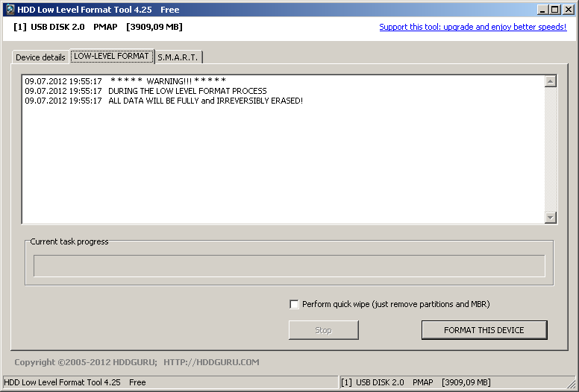Click the log area vertical scrollbar track
The height and width of the screenshot is (392, 579).
(551, 149)
